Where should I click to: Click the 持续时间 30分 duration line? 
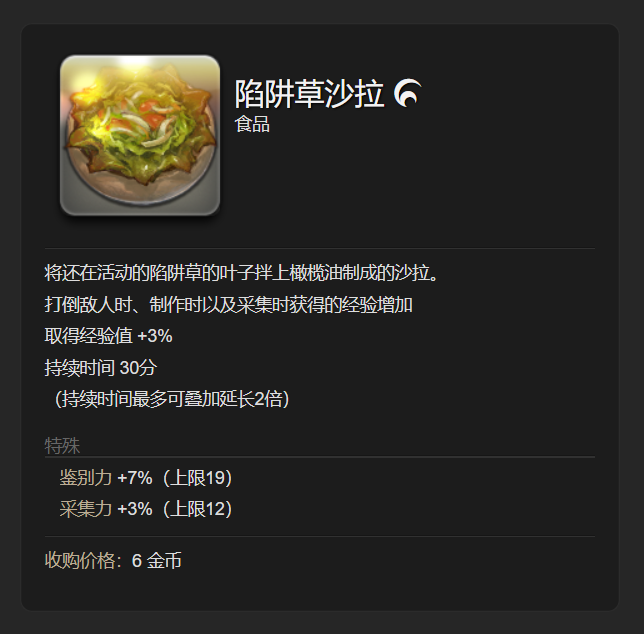point(101,368)
